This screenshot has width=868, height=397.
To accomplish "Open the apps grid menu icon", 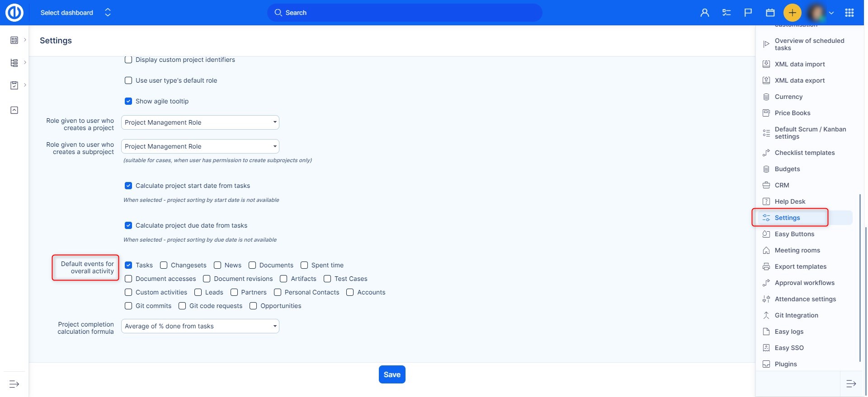I will [x=849, y=13].
